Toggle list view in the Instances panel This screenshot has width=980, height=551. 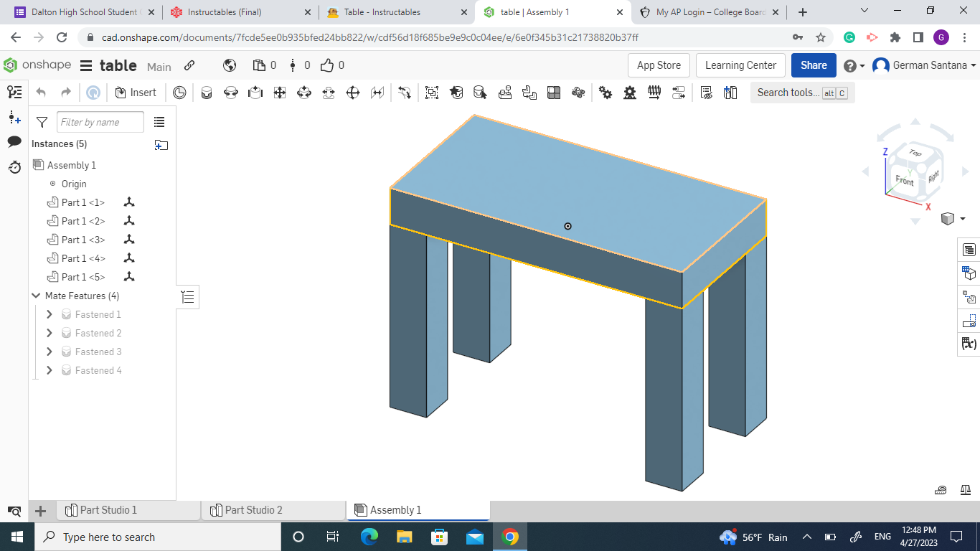click(159, 122)
